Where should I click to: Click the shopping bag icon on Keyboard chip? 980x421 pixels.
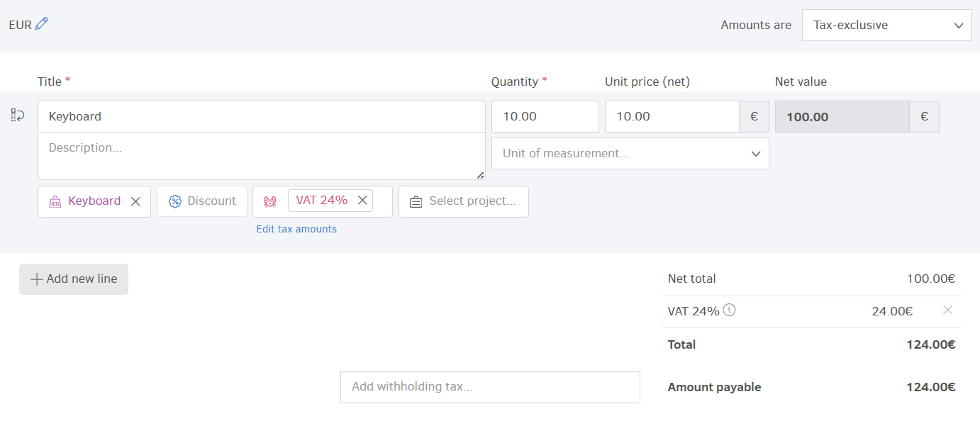[x=55, y=201]
